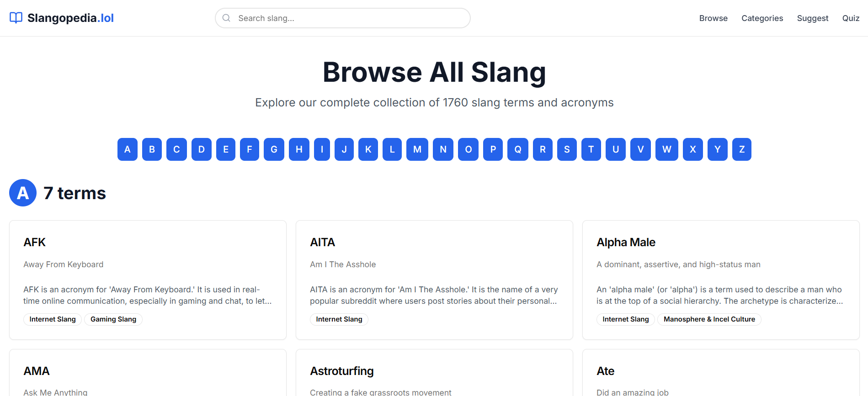Open the AITA term card
The width and height of the screenshot is (868, 396).
coord(434,280)
